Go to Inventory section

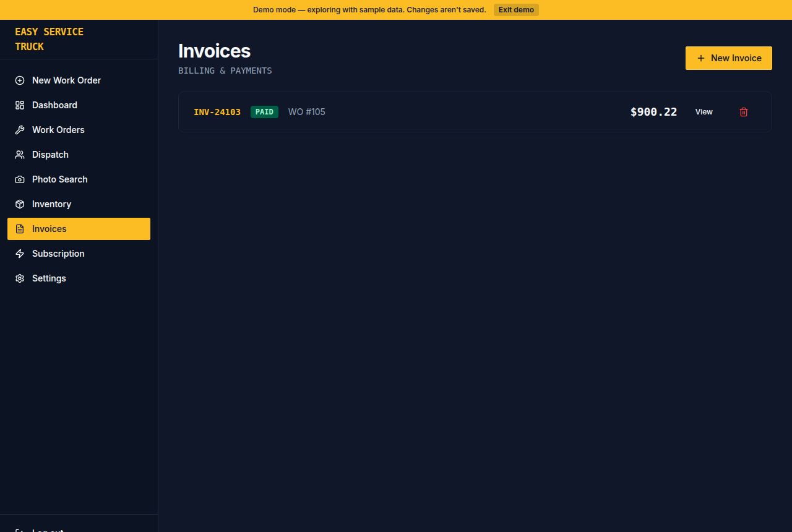(79, 204)
